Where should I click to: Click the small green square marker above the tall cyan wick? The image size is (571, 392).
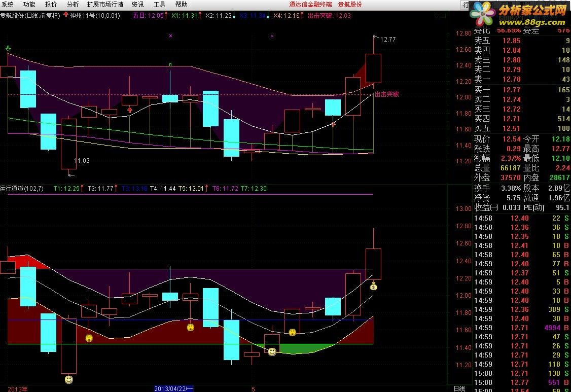click(170, 65)
